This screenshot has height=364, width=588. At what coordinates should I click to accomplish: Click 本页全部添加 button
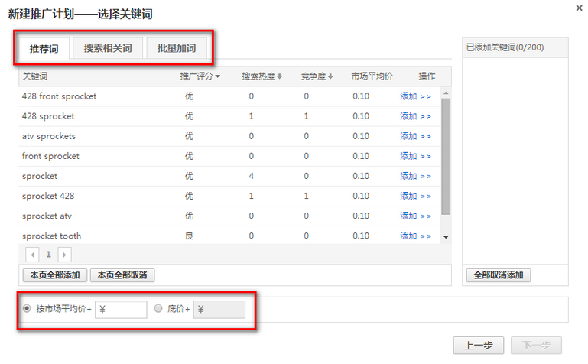point(54,275)
